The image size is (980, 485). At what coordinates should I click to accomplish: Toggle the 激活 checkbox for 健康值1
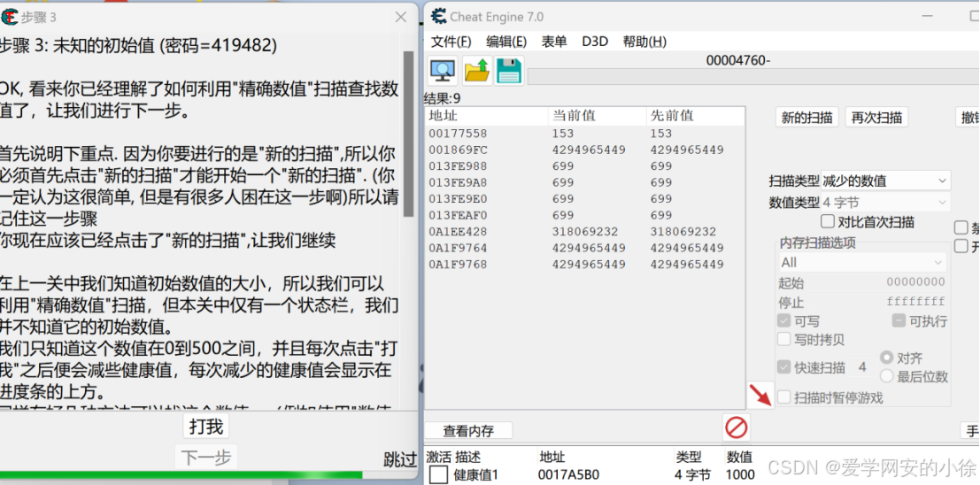(439, 475)
